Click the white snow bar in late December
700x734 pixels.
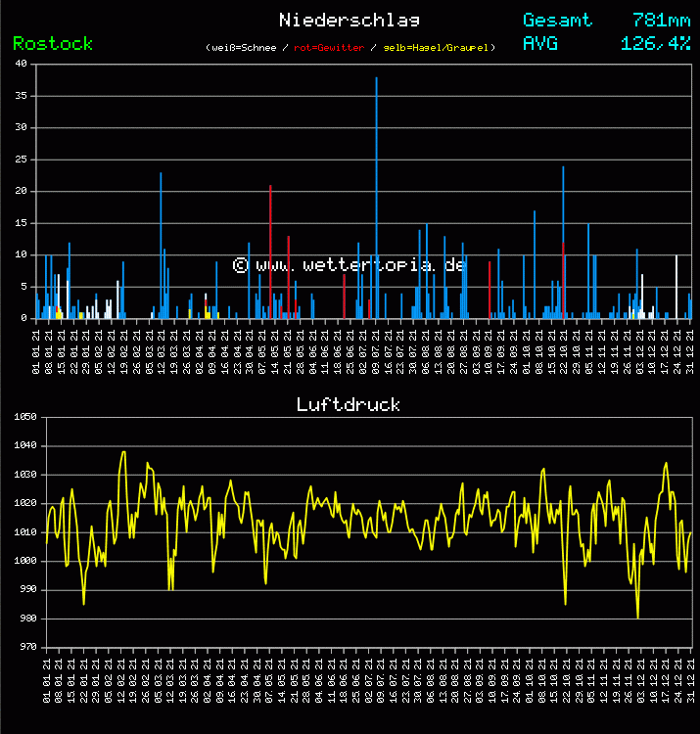click(677, 286)
